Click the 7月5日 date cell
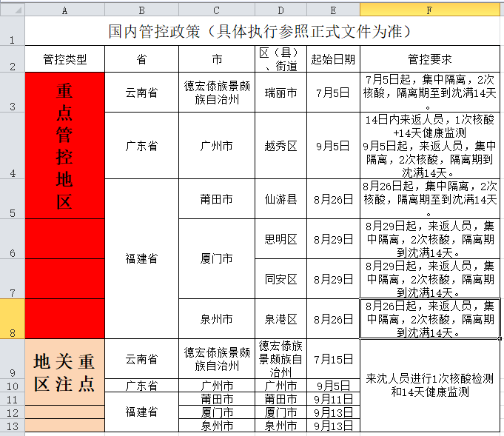The height and width of the screenshot is (436, 504). pyautogui.click(x=333, y=93)
